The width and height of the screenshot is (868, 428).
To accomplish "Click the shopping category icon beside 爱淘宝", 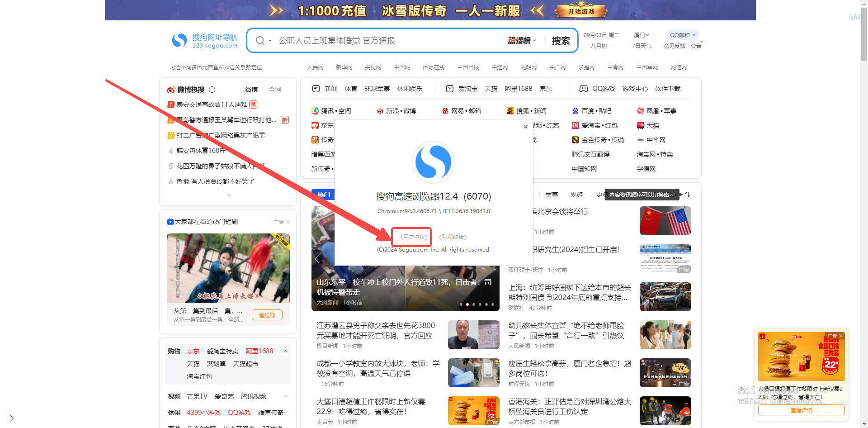I will (x=450, y=89).
